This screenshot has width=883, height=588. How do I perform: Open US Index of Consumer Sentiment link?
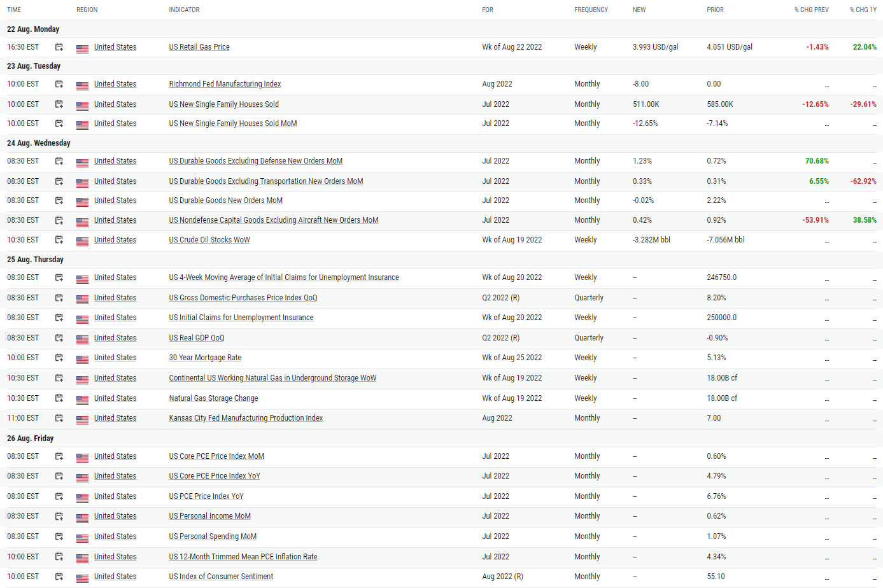coord(221,577)
